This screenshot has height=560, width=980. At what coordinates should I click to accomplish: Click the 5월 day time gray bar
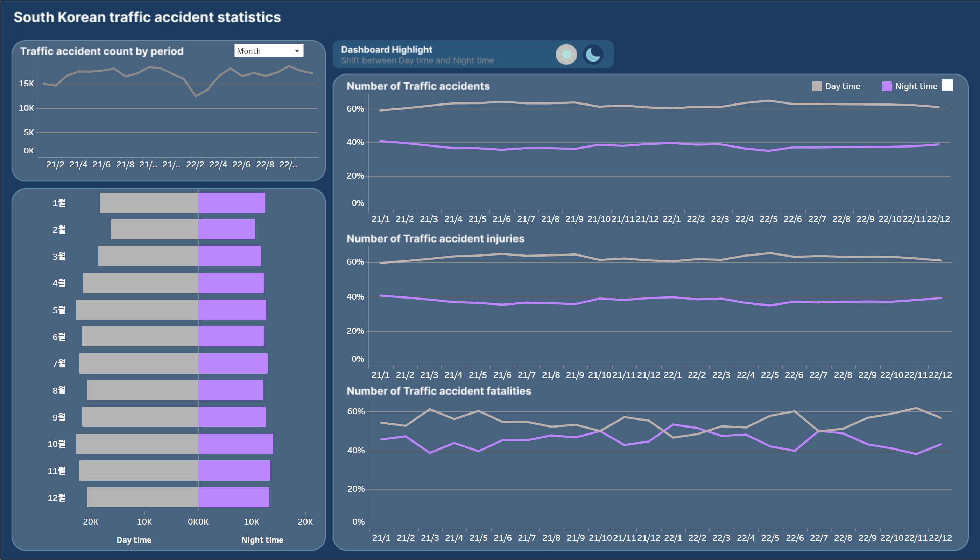click(x=137, y=310)
